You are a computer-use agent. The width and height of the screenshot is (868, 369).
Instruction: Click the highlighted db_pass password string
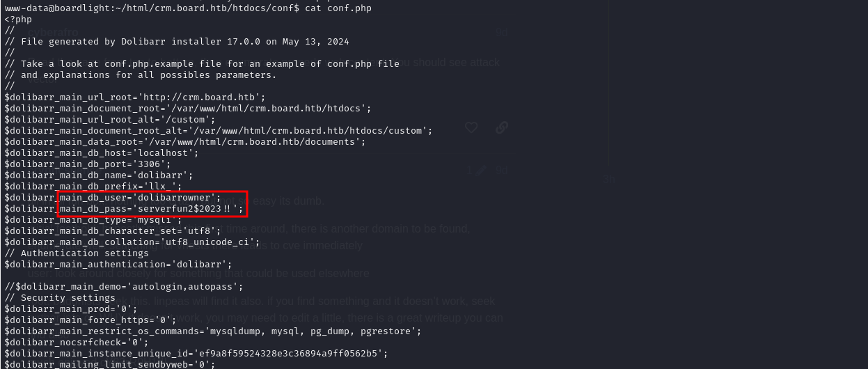pos(188,209)
